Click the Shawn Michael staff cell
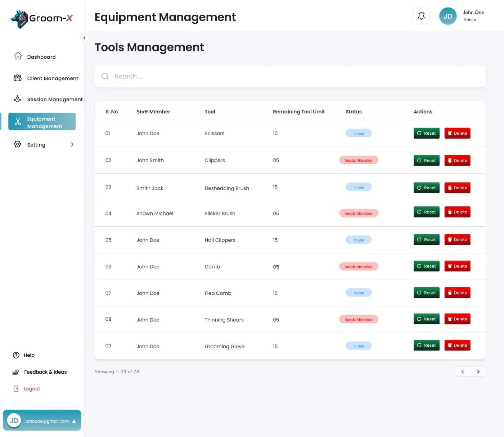This screenshot has width=504, height=437. pyautogui.click(x=155, y=213)
